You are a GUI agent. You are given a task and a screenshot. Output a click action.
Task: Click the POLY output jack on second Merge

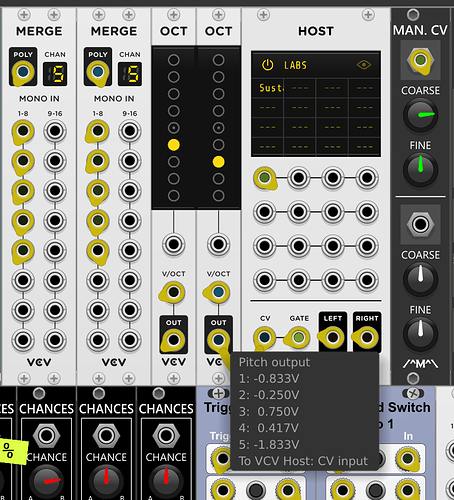point(98,72)
